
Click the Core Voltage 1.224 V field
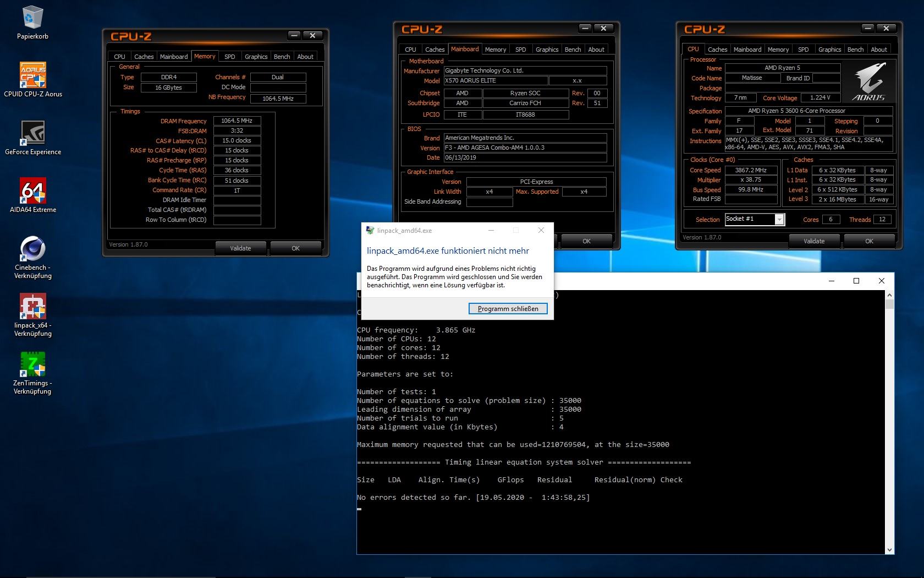point(820,97)
